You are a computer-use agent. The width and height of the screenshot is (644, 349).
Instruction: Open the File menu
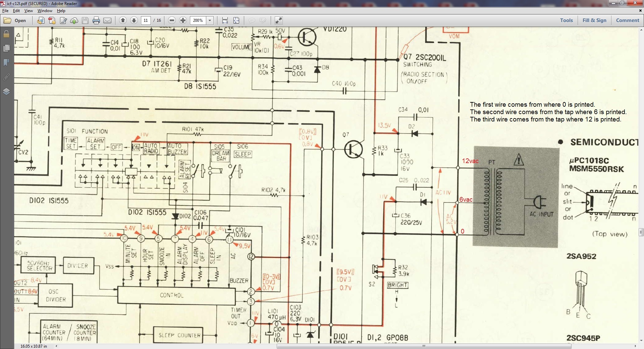5,11
